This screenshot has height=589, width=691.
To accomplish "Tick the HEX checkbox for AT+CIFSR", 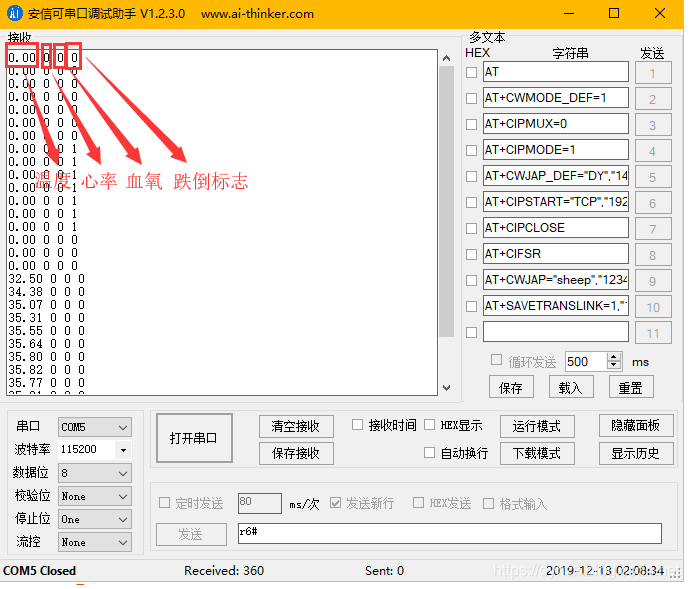I will point(472,254).
